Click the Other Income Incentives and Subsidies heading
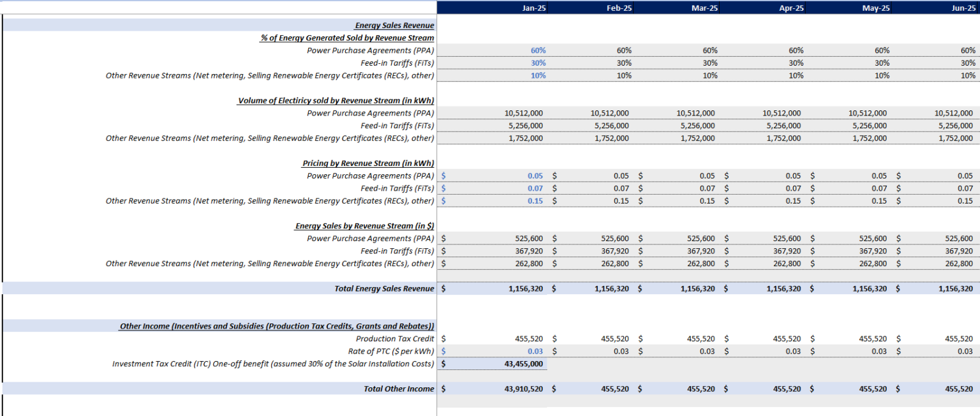This screenshot has width=980, height=416. tap(277, 326)
